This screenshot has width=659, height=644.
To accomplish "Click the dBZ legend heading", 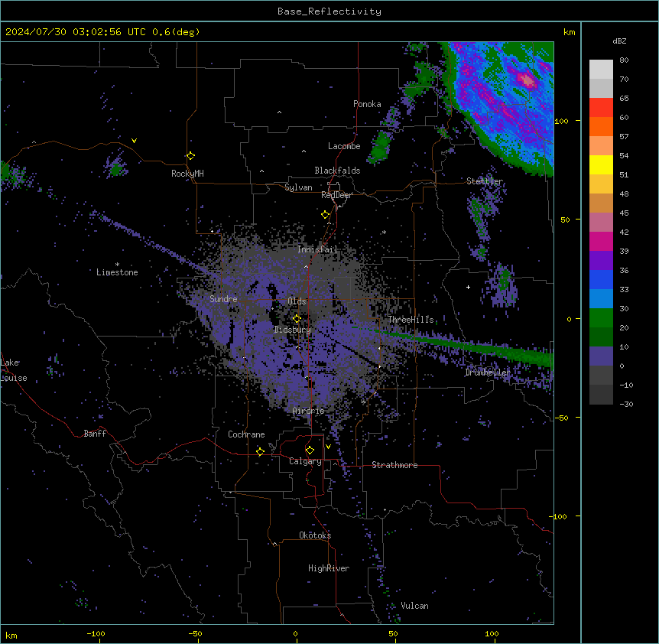I will coord(619,41).
